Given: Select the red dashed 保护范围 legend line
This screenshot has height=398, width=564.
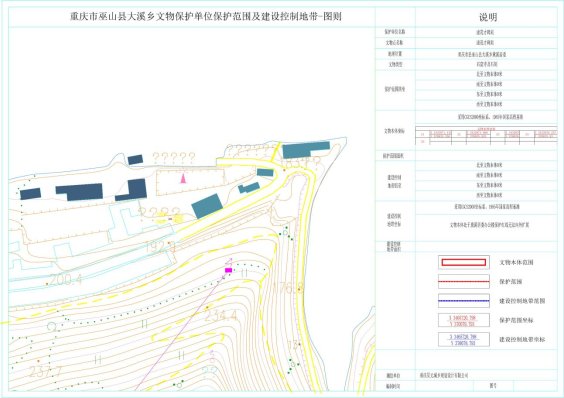Looking at the screenshot, I should click(x=464, y=281).
